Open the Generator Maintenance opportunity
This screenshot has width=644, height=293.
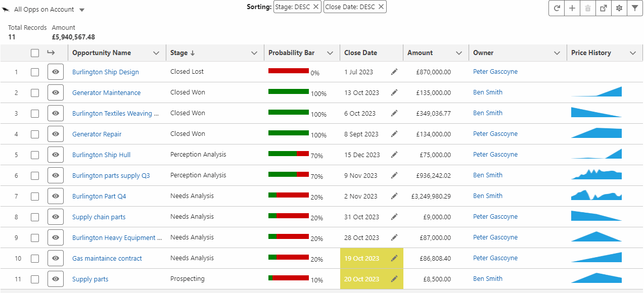(107, 92)
